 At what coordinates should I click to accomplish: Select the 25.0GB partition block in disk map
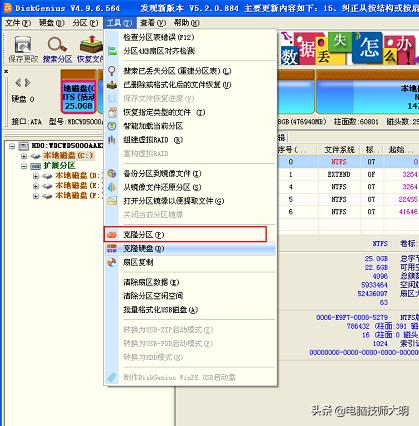(x=79, y=97)
